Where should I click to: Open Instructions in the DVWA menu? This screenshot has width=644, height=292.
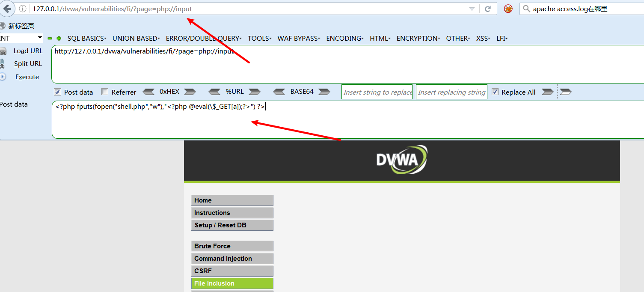[232, 213]
